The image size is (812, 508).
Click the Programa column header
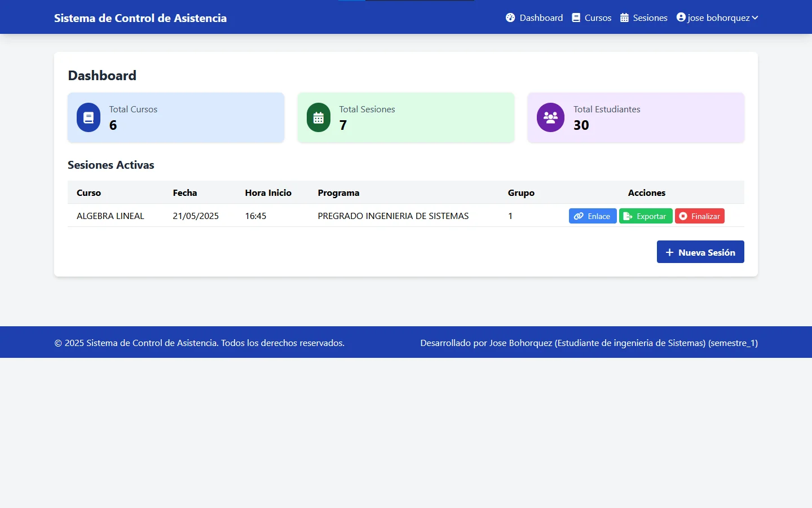pos(338,192)
